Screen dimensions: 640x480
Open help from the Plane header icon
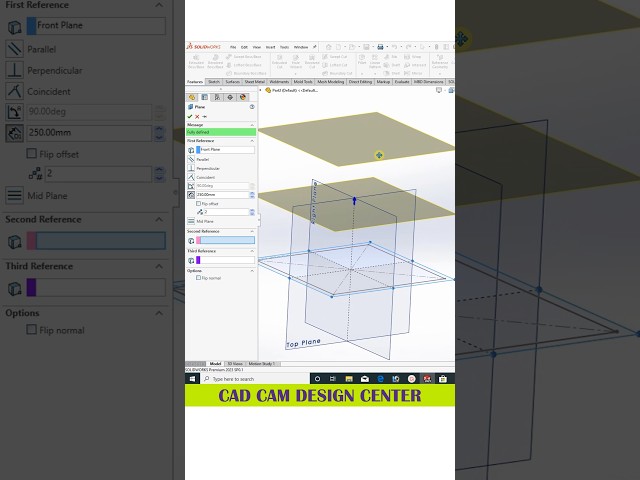[x=252, y=107]
